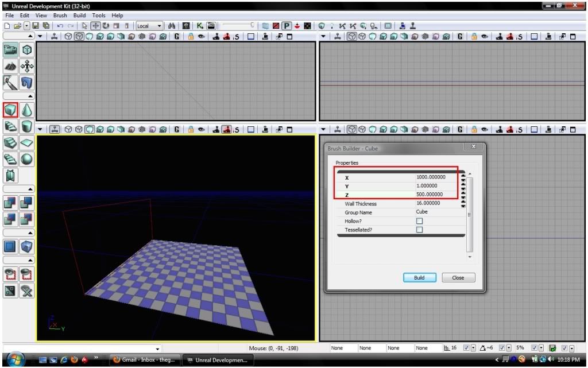
Task: Open the Windows Start menu
Action: point(16,359)
